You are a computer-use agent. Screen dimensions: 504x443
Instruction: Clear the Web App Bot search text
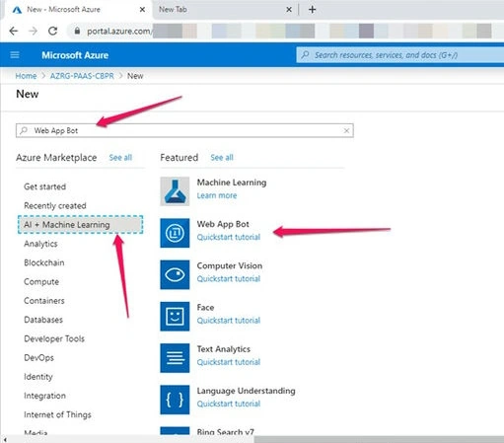(346, 130)
